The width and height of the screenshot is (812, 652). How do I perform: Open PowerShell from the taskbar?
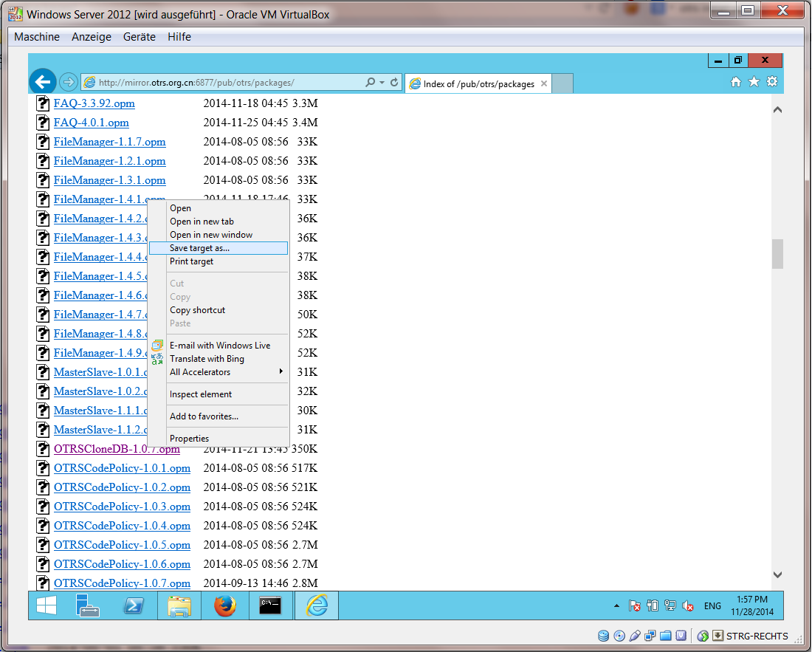tap(134, 605)
